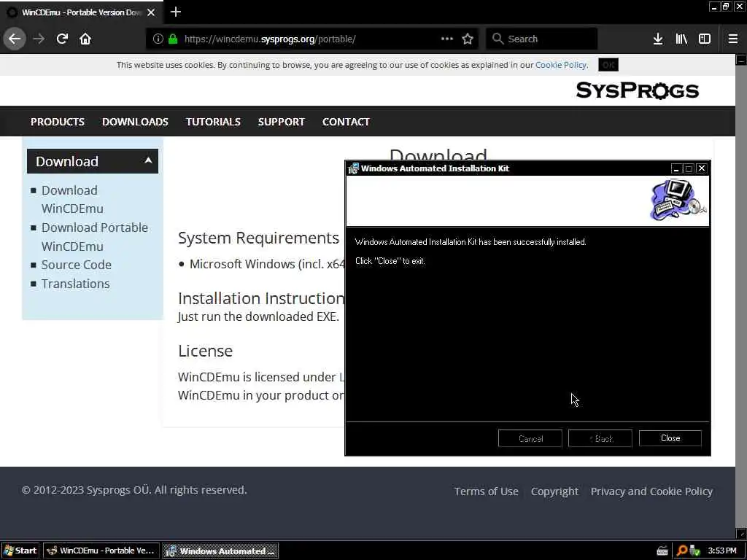747x560 pixels.
Task: Open a new browser tab with plus
Action: [175, 12]
